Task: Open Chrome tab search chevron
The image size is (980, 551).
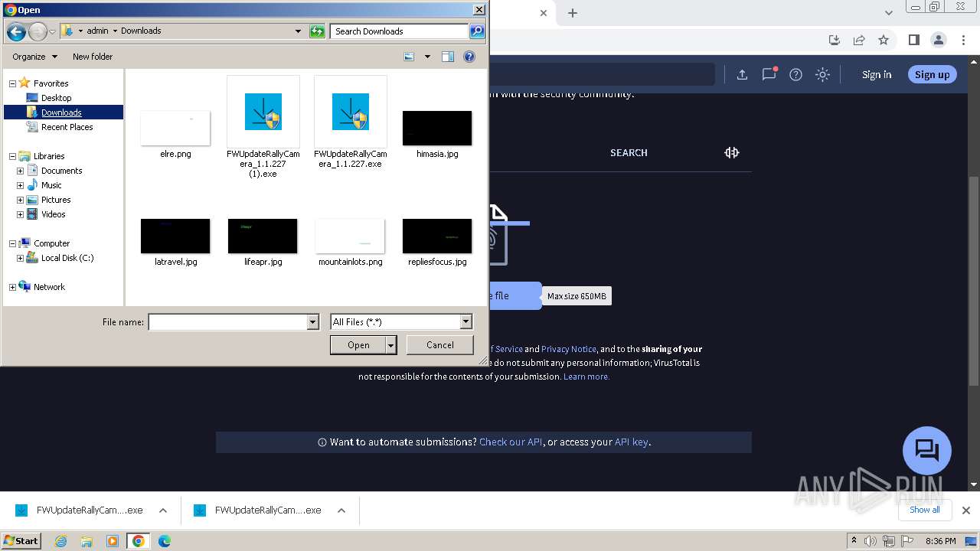Action: [889, 13]
